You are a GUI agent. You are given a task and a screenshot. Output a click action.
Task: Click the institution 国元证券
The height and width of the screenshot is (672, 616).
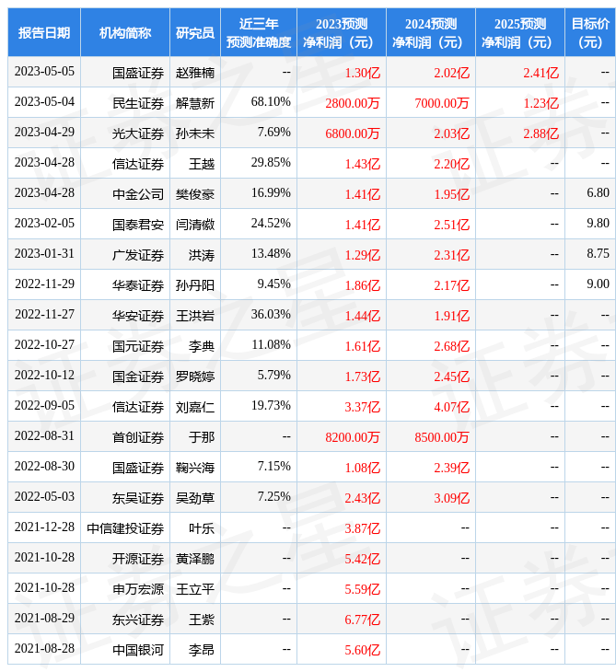138,346
